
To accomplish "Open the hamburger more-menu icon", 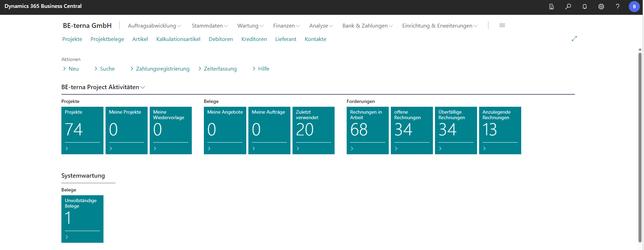I will point(502,25).
